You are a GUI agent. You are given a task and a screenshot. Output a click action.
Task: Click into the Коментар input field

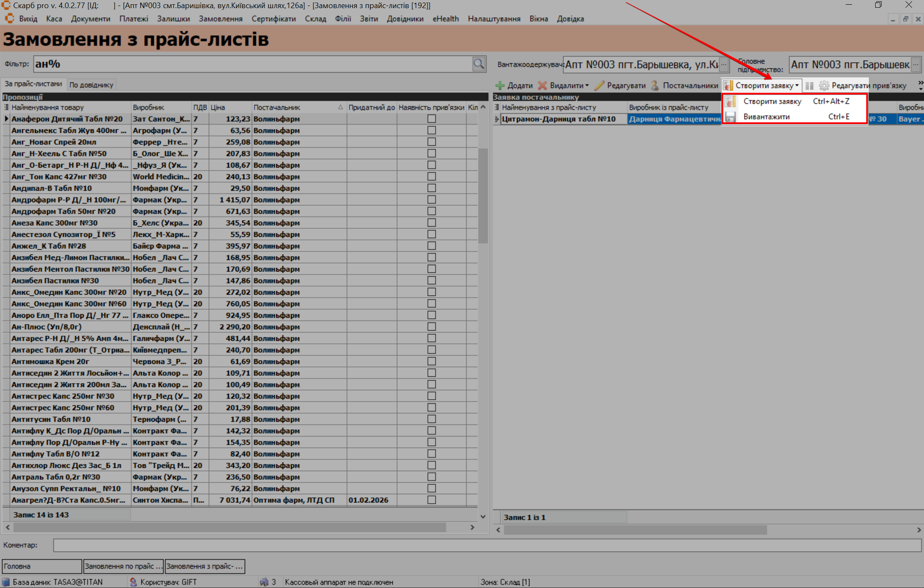[487, 545]
